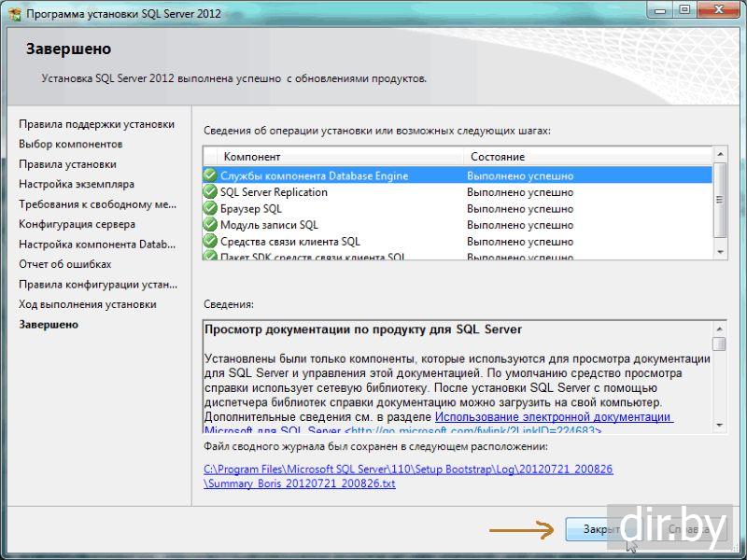Viewport: 747px width, 560px height.
Task: Click the Состояние column header
Action: click(x=588, y=157)
